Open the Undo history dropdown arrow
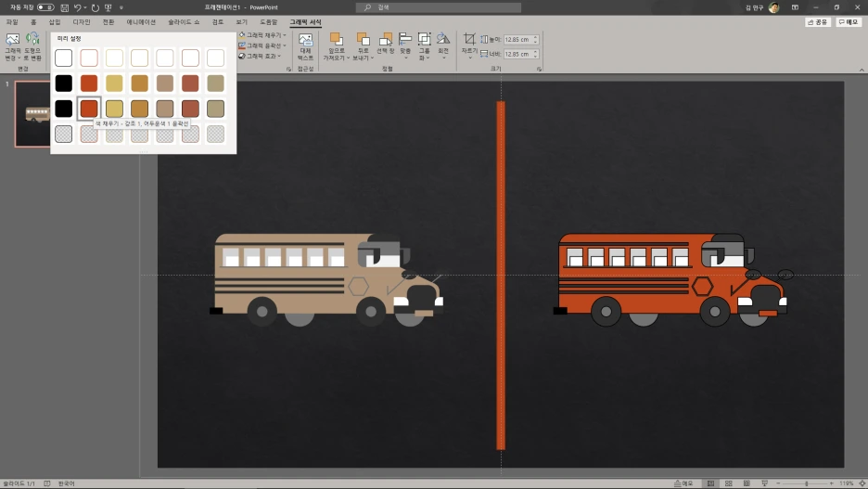Viewport: 868px width, 489px height. point(85,7)
